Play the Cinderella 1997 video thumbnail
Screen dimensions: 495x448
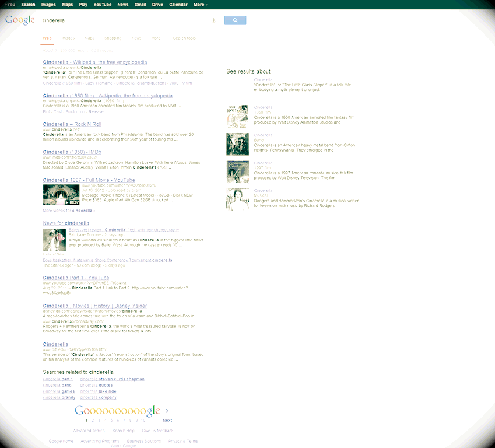tap(61, 195)
